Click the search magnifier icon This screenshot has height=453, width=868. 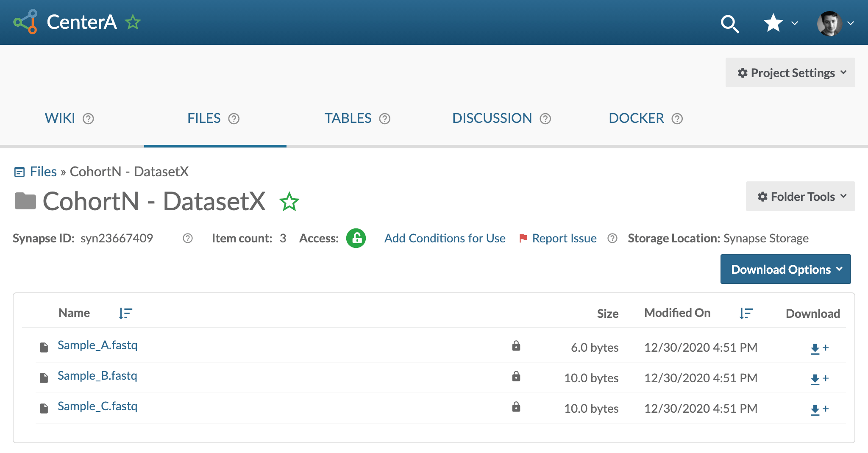tap(729, 24)
